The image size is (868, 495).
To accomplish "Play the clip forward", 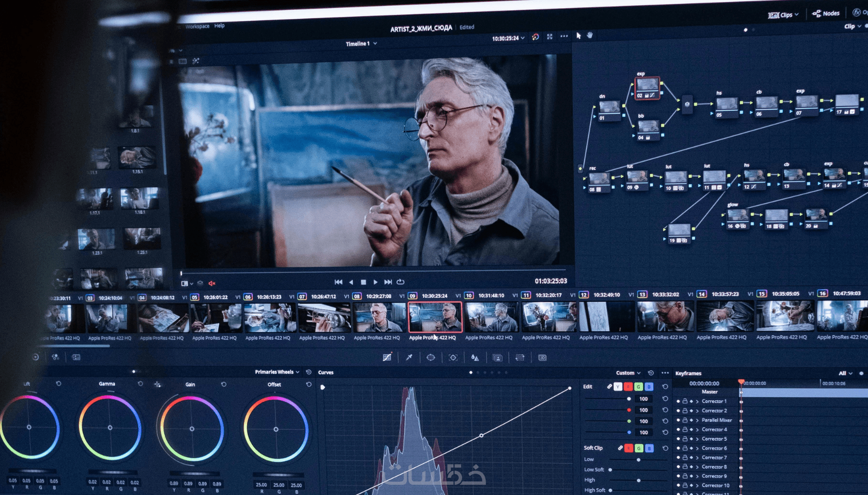I will (376, 282).
